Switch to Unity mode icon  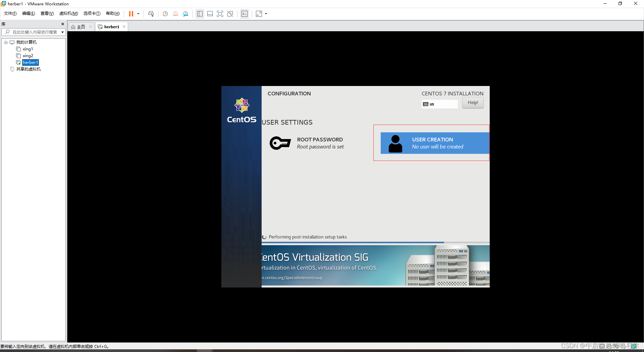click(230, 14)
